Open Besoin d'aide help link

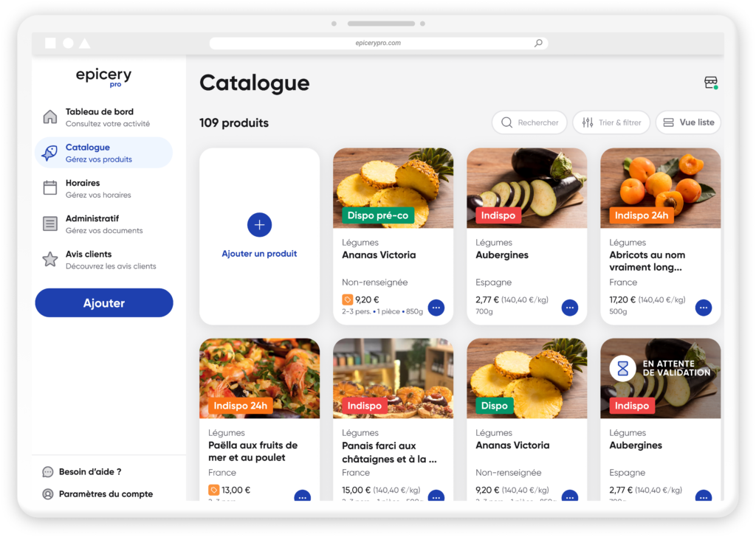(x=90, y=471)
